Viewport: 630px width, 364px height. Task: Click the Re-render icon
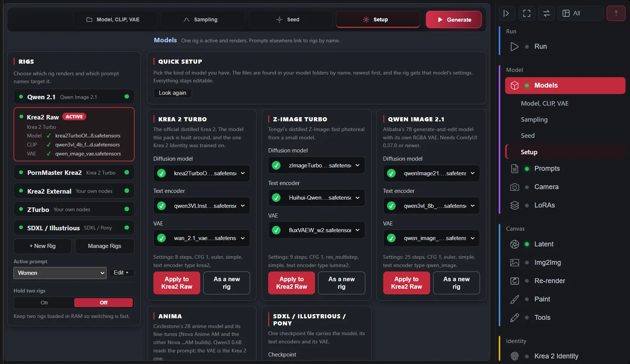tap(514, 281)
